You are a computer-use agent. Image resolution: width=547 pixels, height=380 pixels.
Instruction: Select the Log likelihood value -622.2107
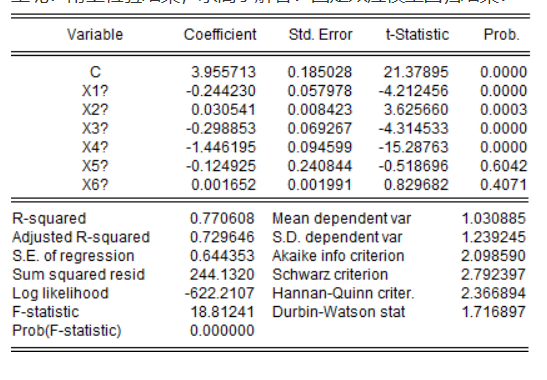pos(220,293)
